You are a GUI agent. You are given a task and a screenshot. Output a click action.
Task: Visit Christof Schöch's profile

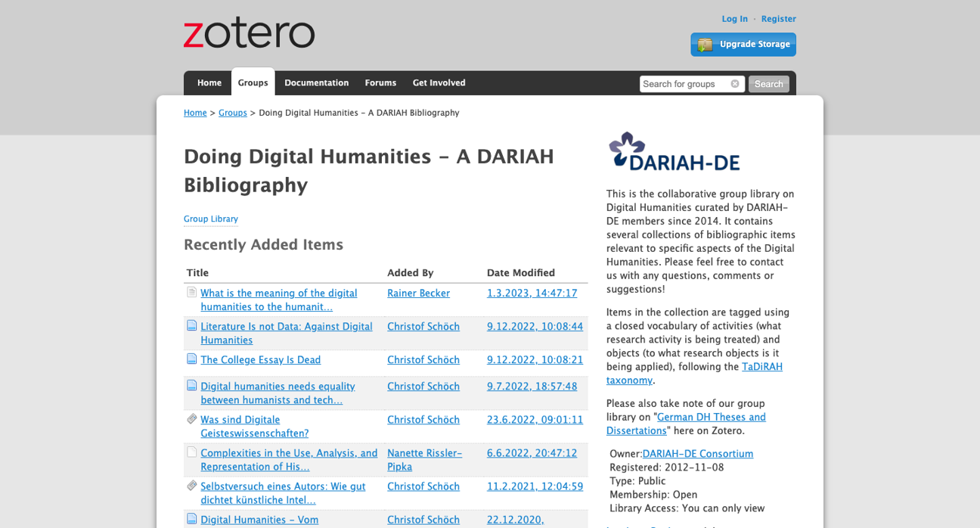coord(423,326)
